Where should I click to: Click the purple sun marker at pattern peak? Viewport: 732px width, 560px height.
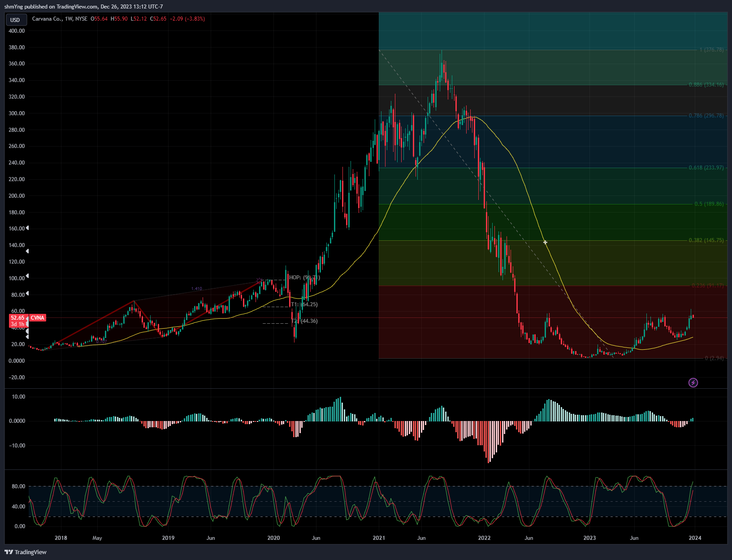259,281
